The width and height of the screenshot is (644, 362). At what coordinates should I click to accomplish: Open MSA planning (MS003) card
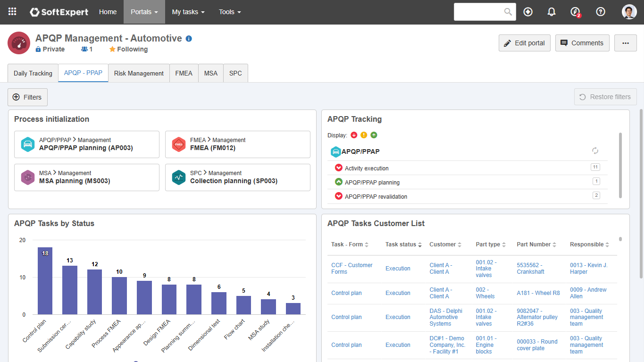(87, 177)
